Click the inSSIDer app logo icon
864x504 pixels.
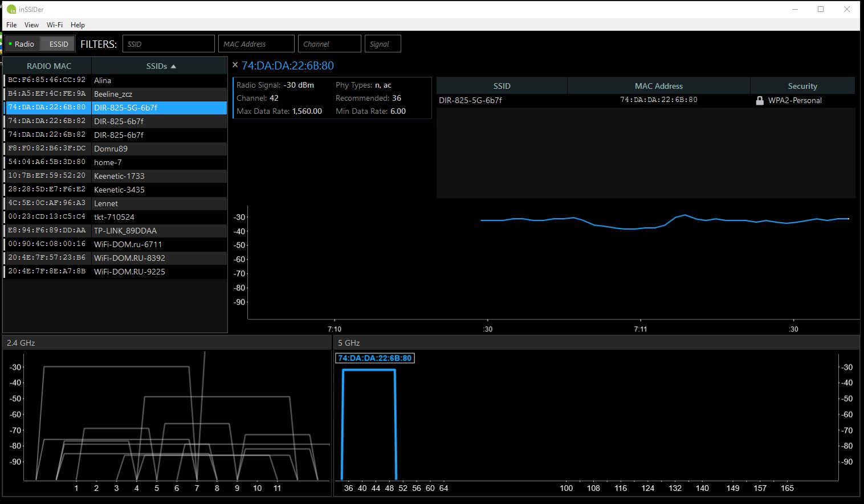11,9
